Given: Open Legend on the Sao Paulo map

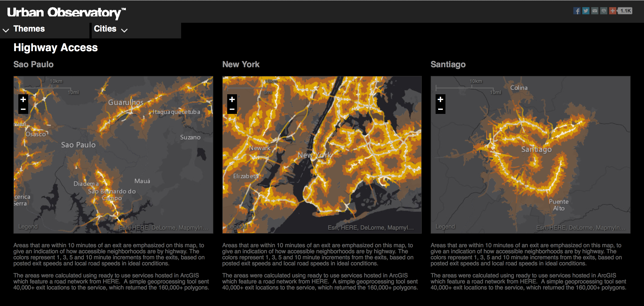Looking at the screenshot, I should [28, 226].
